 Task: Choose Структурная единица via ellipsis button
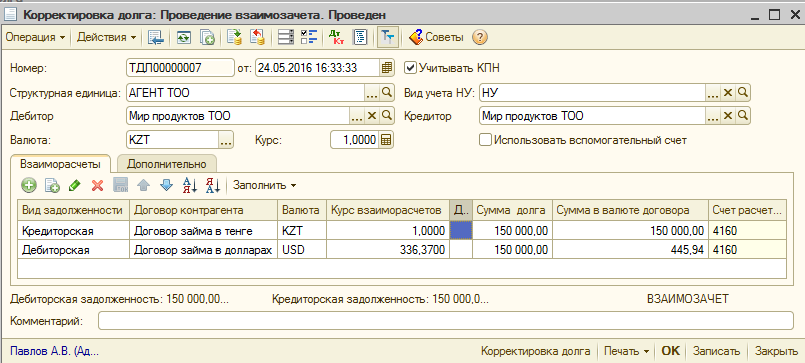point(372,93)
